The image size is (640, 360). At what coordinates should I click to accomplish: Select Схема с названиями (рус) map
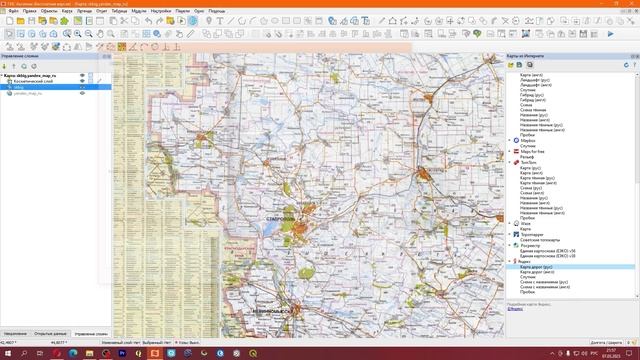pyautogui.click(x=544, y=282)
